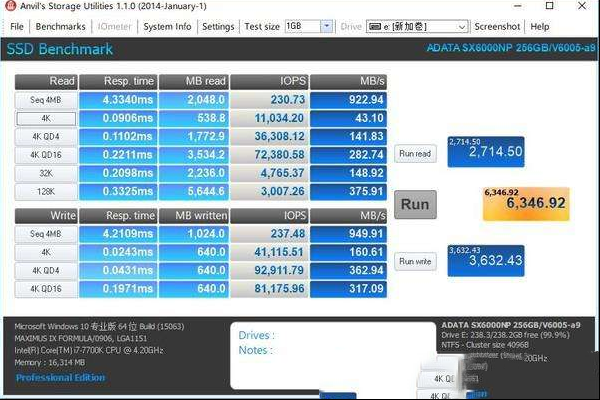This screenshot has height=400, width=600.
Task: Click the Anvil's Storage Utilities app icon
Action: 11,5
